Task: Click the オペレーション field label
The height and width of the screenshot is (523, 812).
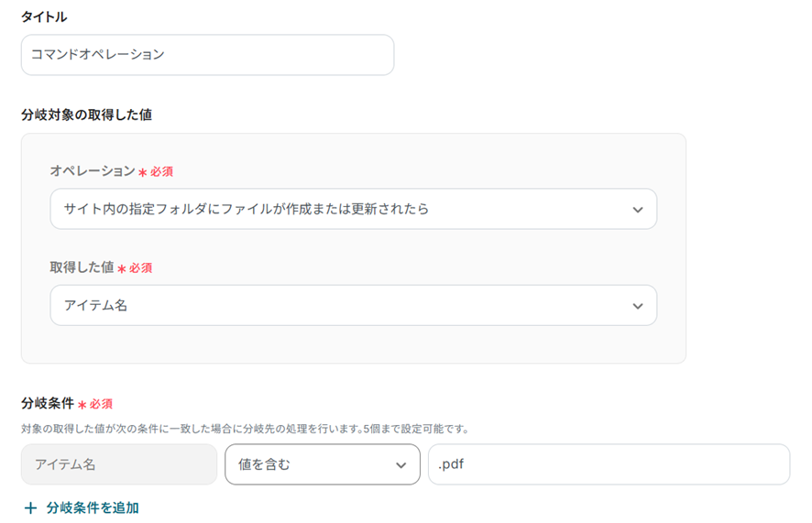Action: 92,171
